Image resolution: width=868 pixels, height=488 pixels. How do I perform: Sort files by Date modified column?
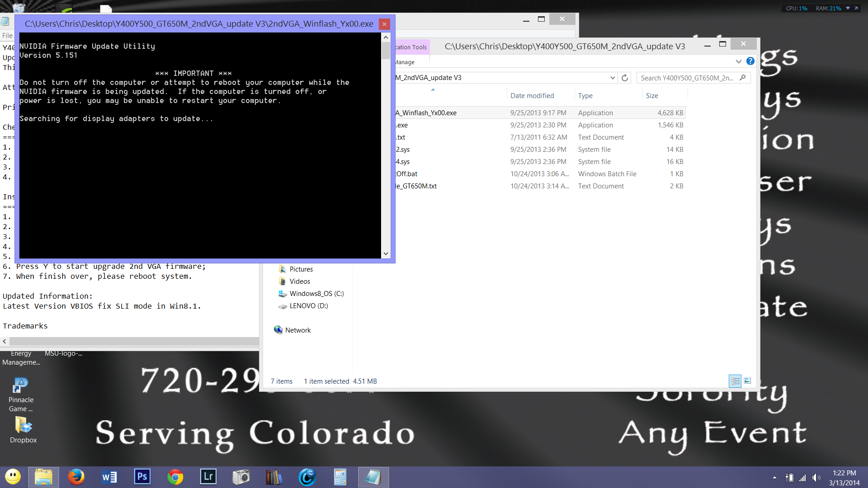tap(532, 96)
